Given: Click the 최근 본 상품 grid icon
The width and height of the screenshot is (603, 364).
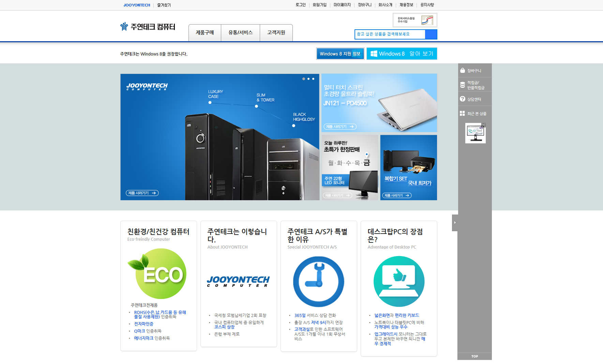Looking at the screenshot, I should point(462,113).
